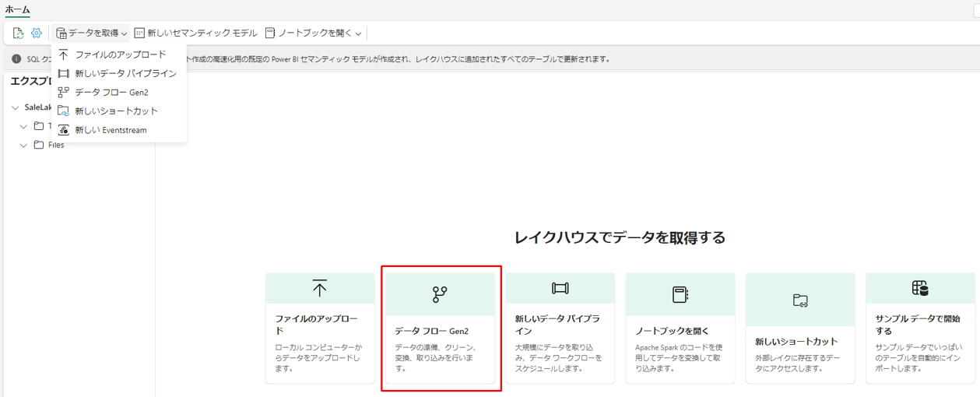
Task: Click the ノートブックを開く card notebook icon
Action: pos(680,294)
